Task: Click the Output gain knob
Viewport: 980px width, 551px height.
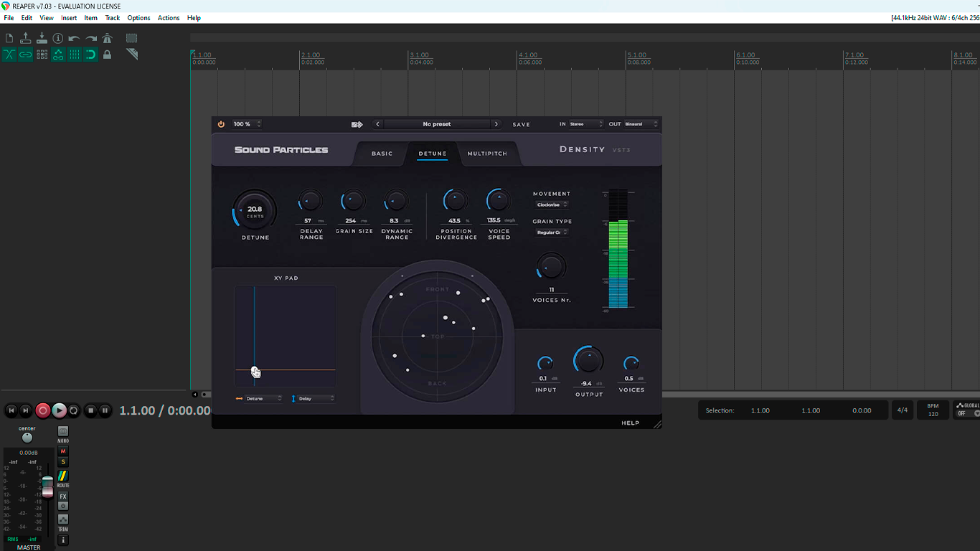Action: point(588,361)
